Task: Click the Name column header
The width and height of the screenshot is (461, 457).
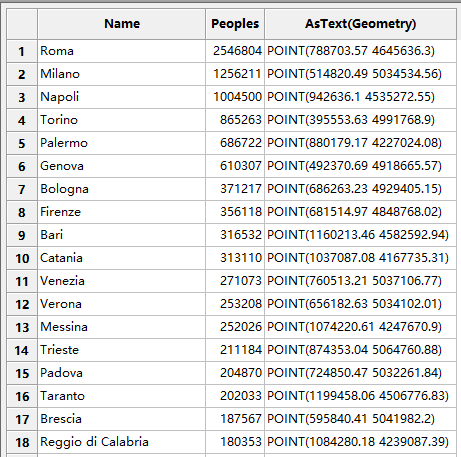Action: 122,24
